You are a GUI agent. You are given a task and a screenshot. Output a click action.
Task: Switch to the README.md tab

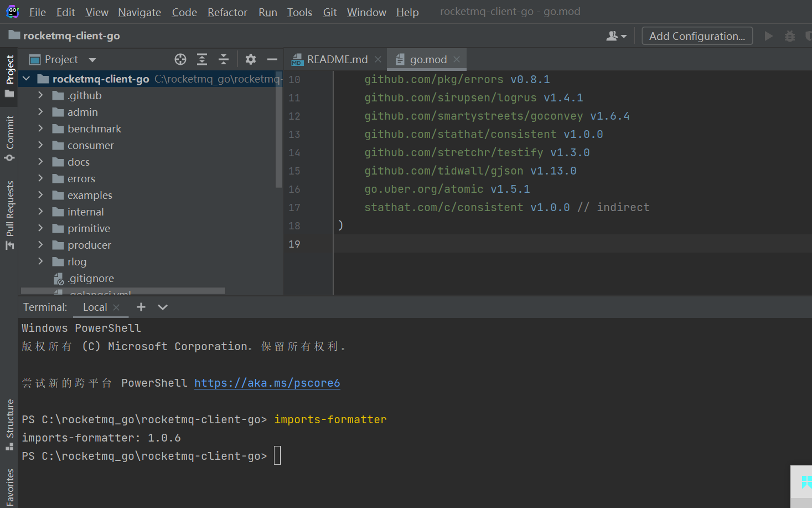(x=337, y=59)
